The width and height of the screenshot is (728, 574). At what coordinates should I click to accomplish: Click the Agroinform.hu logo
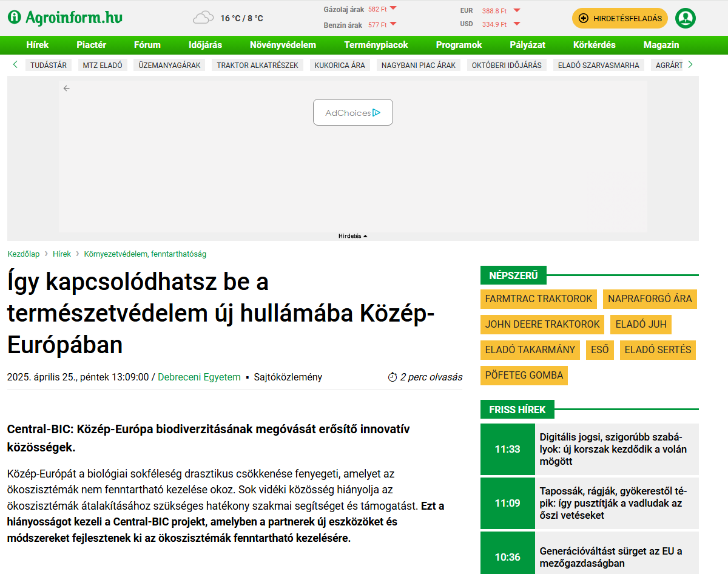[x=65, y=18]
